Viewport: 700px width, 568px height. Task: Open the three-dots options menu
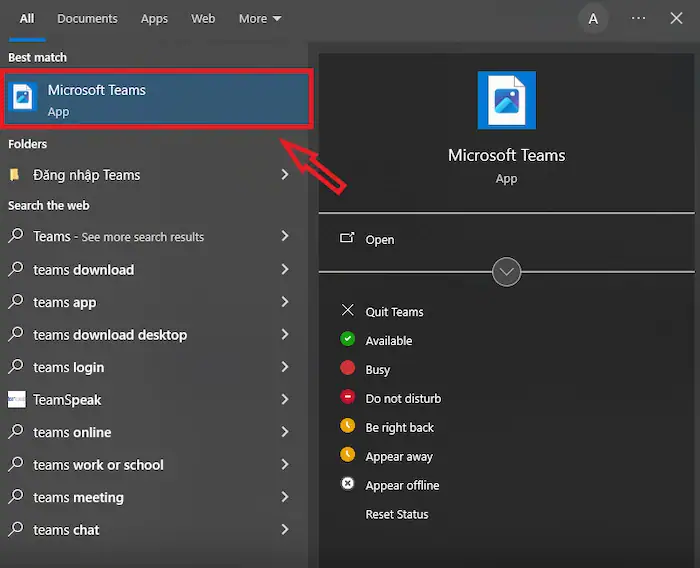(x=638, y=19)
